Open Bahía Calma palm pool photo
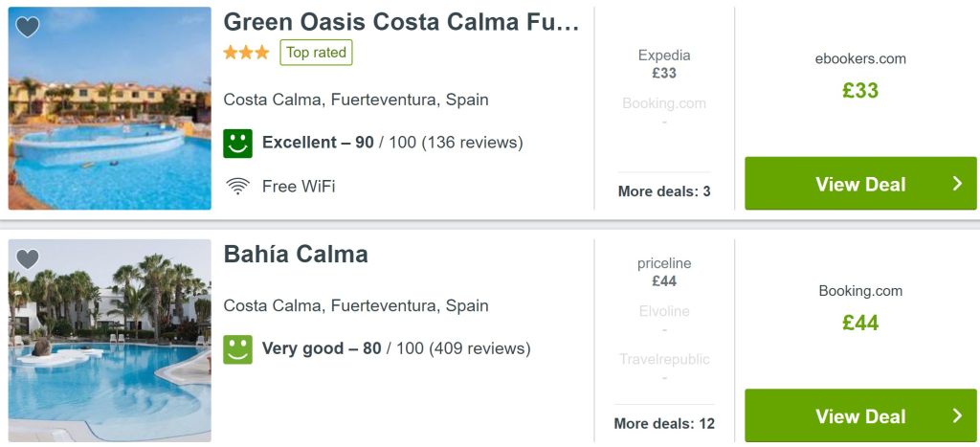This screenshot has height=447, width=980. [109, 341]
